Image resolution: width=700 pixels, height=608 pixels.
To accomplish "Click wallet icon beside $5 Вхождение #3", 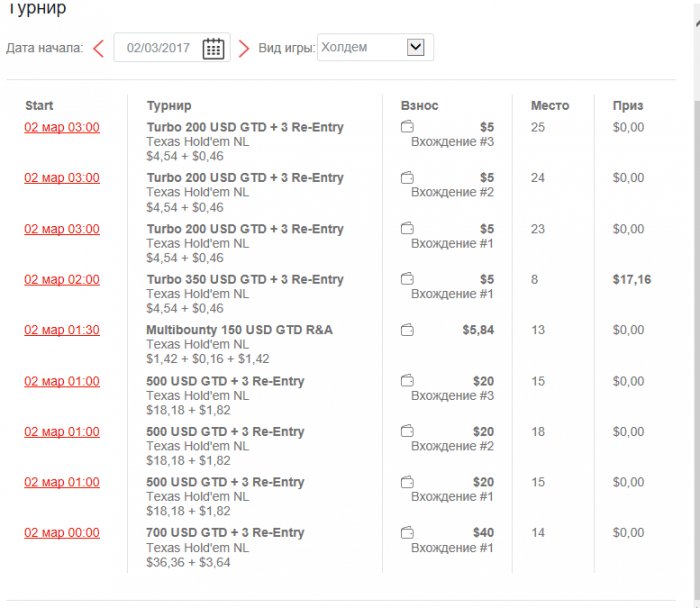I will [x=407, y=127].
